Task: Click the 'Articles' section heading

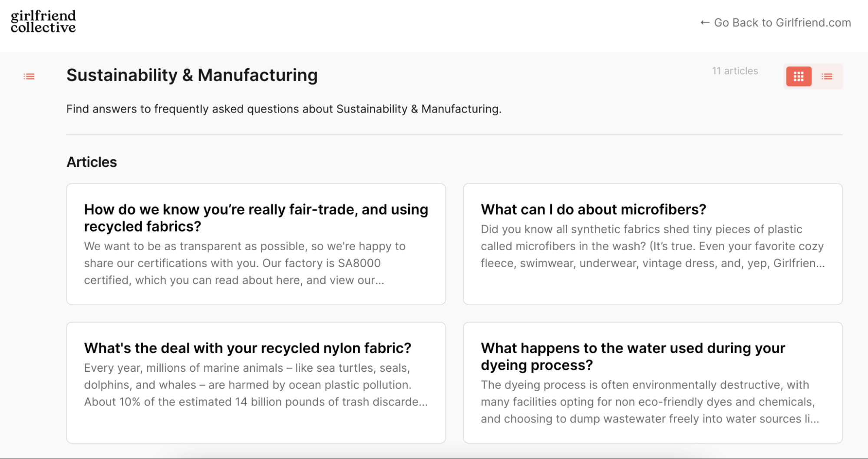Action: pos(92,162)
